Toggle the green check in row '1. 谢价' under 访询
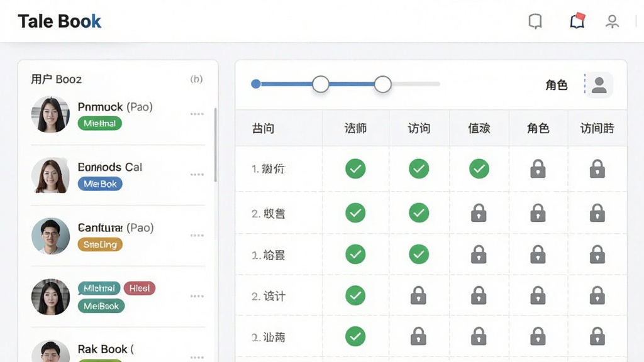The width and height of the screenshot is (644, 362). [419, 168]
